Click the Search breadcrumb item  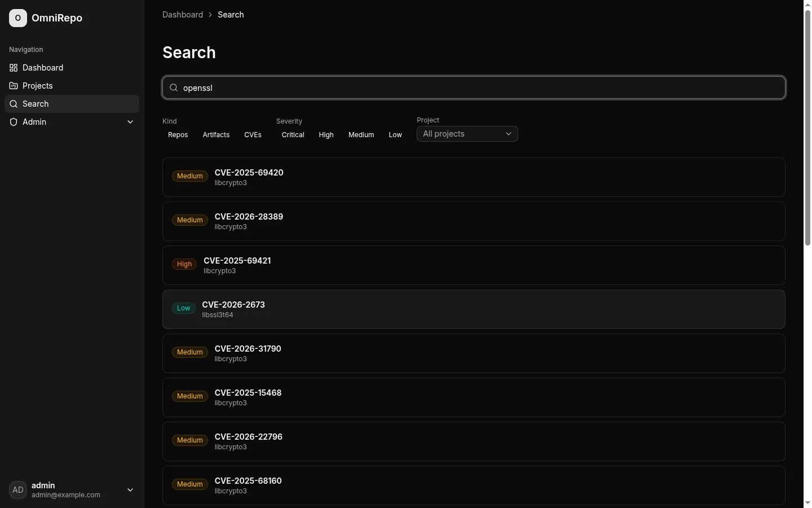pyautogui.click(x=231, y=15)
